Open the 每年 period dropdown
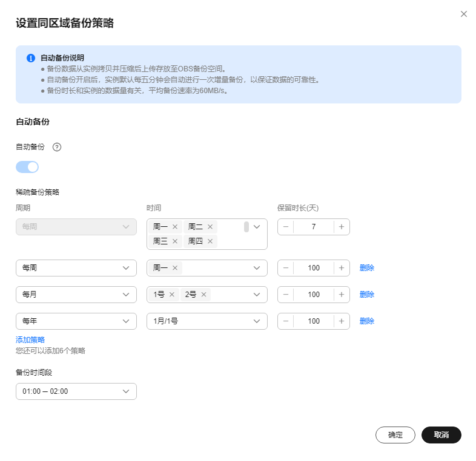Viewport: 476px width, 461px height. 76,321
